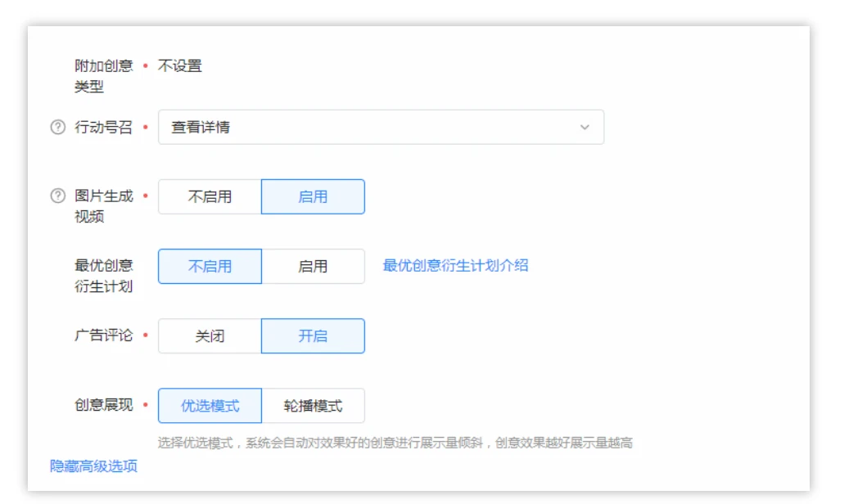Turn off 广告评论 with 关闭
The image size is (867, 504).
click(x=210, y=336)
